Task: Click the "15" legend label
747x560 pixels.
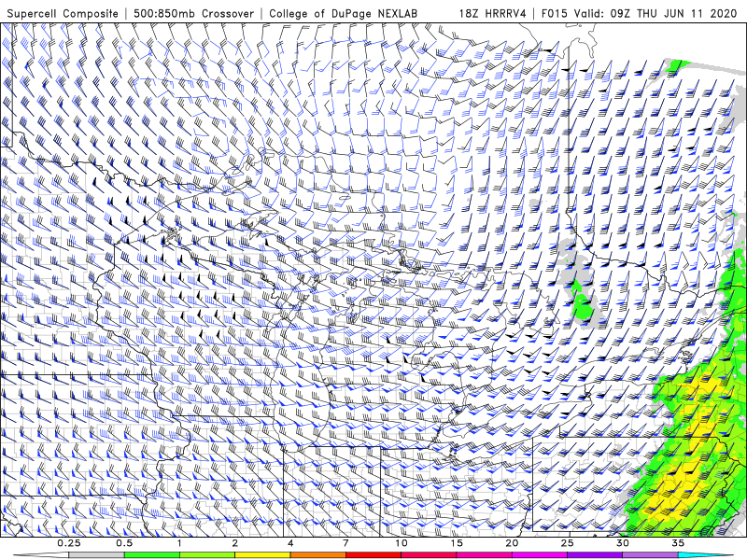Action: 457,543
